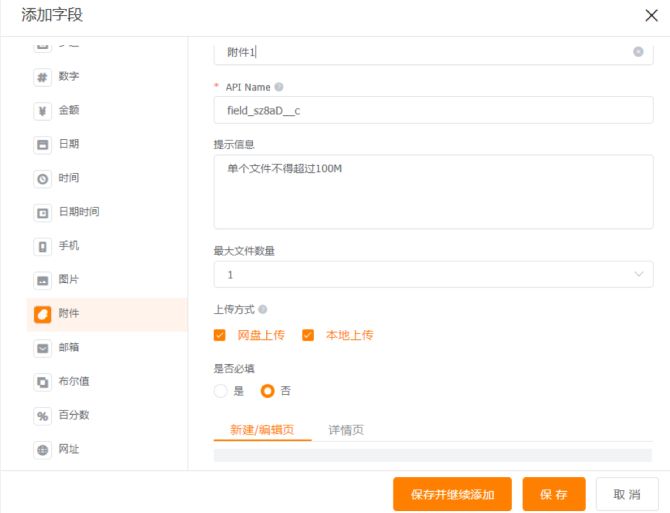
Task: Clear the 附件1 name field text
Action: click(x=638, y=52)
